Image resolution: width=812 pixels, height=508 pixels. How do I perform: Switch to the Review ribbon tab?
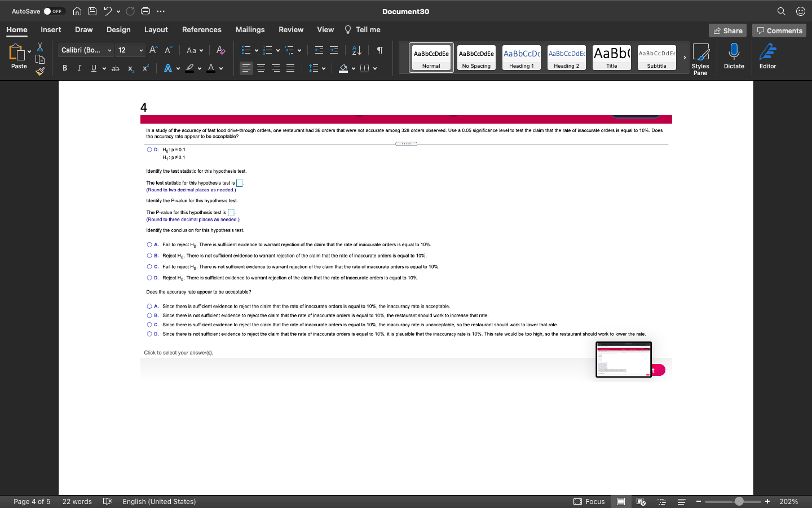click(291, 29)
